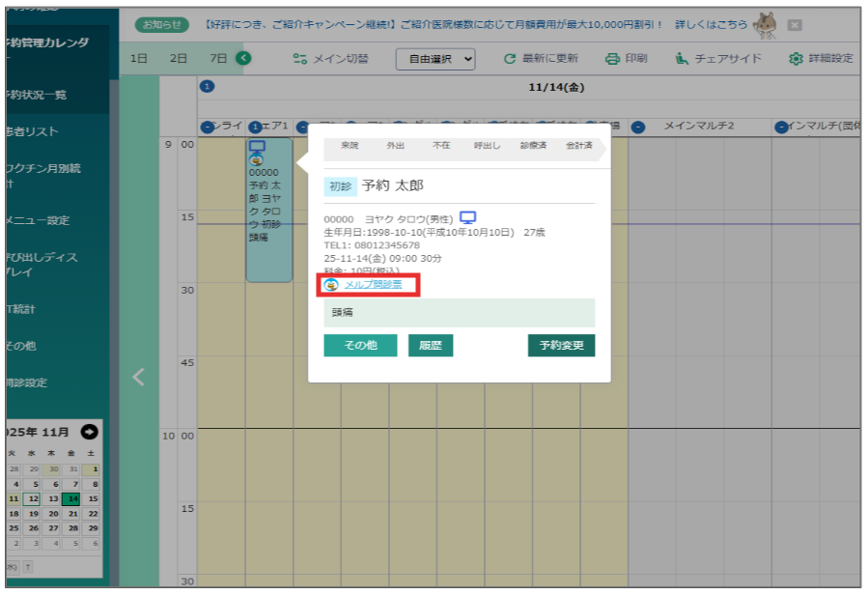Collapse the メインマルチ2 column
Viewport: 868px width, 595px height.
point(637,127)
